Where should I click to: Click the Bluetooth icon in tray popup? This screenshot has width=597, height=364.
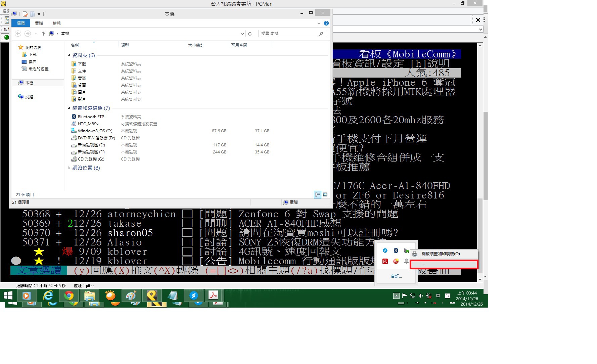pyautogui.click(x=396, y=251)
